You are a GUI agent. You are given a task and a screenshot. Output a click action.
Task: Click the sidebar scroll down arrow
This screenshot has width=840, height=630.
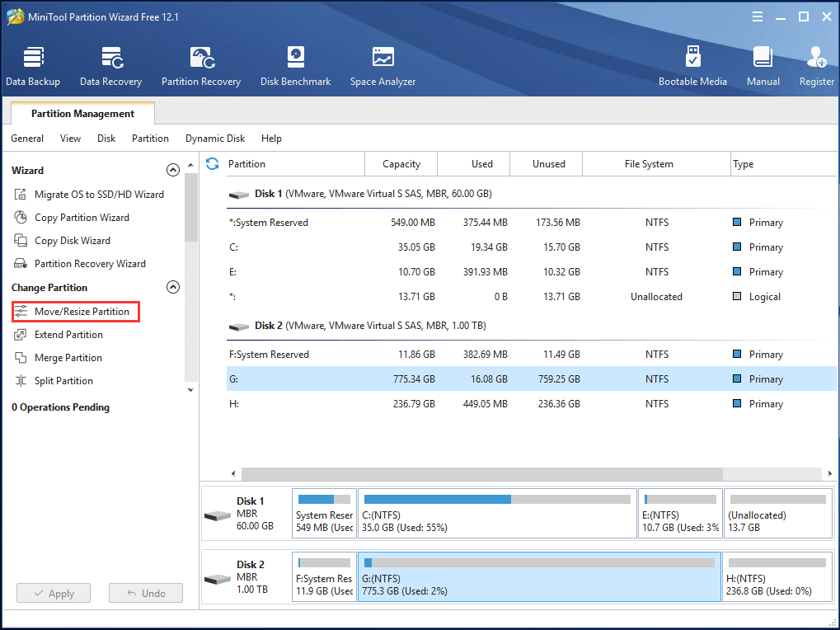[x=190, y=390]
